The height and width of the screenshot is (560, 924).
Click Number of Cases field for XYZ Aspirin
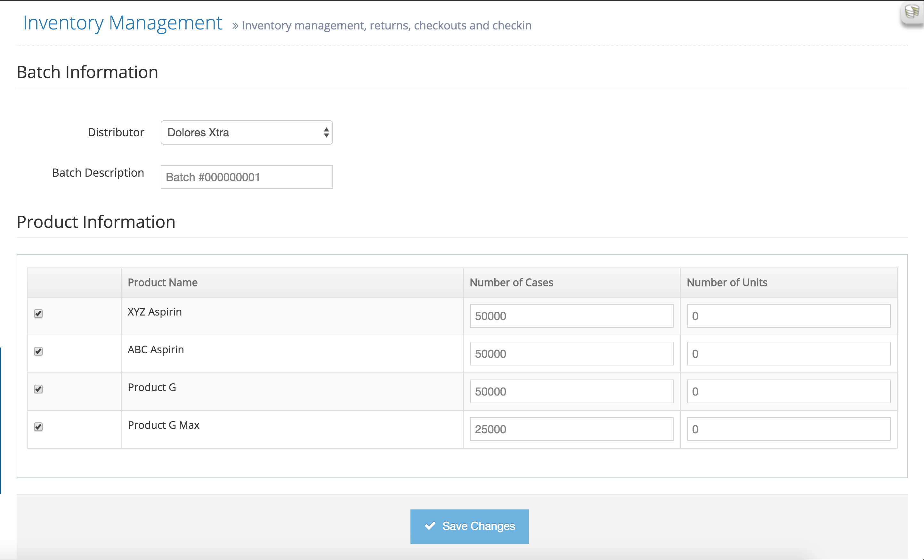571,316
